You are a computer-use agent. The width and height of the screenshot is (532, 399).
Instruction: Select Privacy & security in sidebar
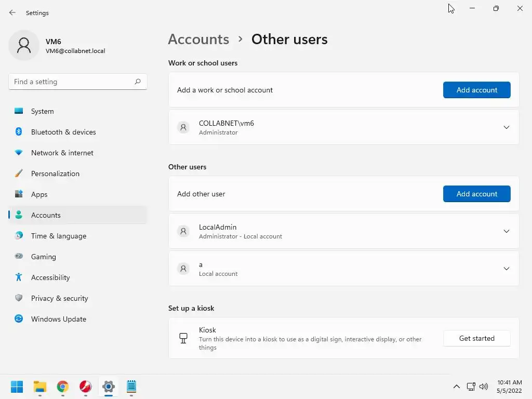pyautogui.click(x=59, y=298)
